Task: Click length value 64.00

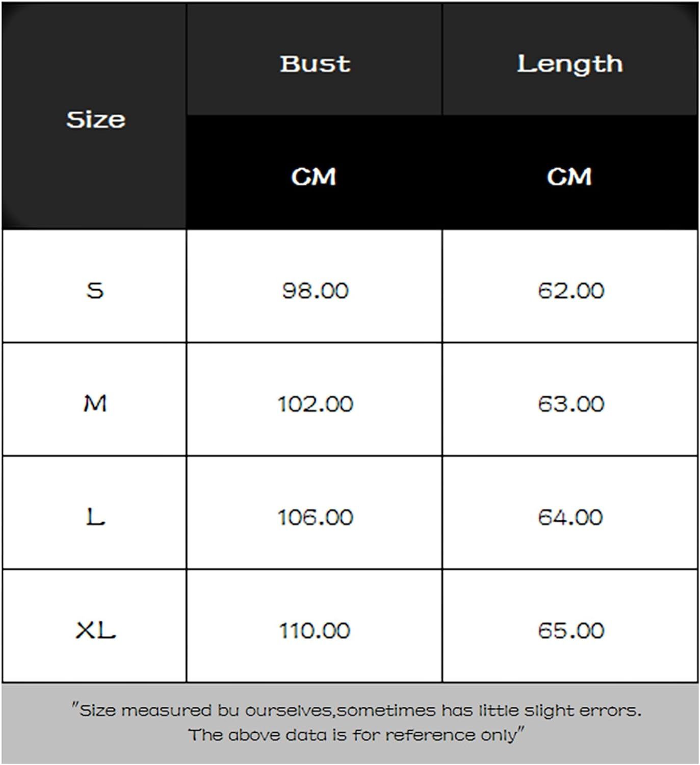Action: point(571,518)
